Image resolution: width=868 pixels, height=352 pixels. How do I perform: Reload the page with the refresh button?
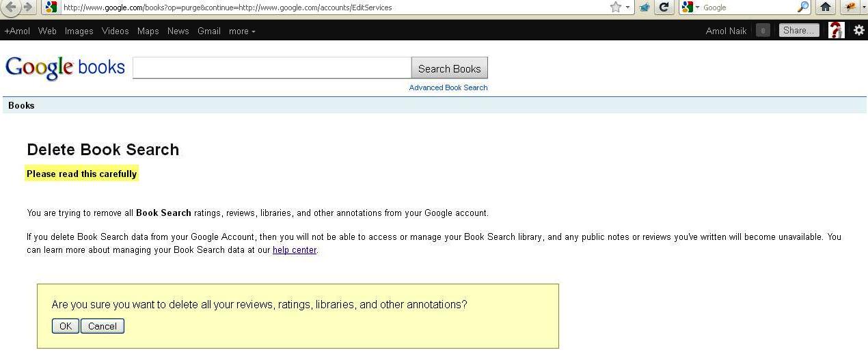[664, 7]
